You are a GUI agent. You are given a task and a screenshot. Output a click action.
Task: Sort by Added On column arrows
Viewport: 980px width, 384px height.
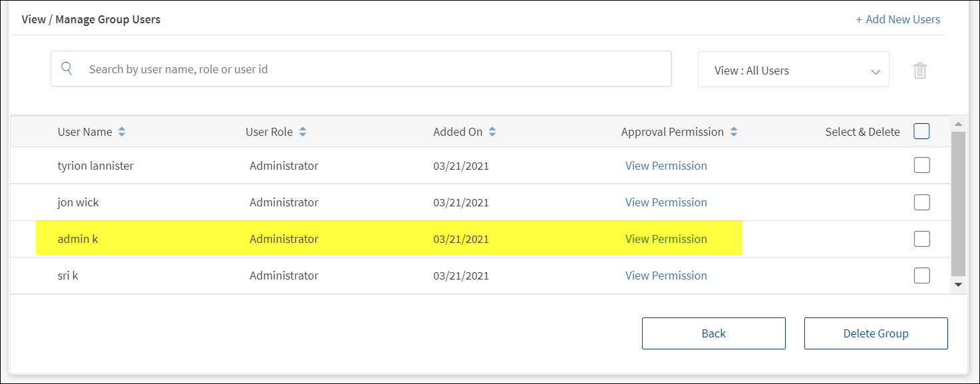492,132
